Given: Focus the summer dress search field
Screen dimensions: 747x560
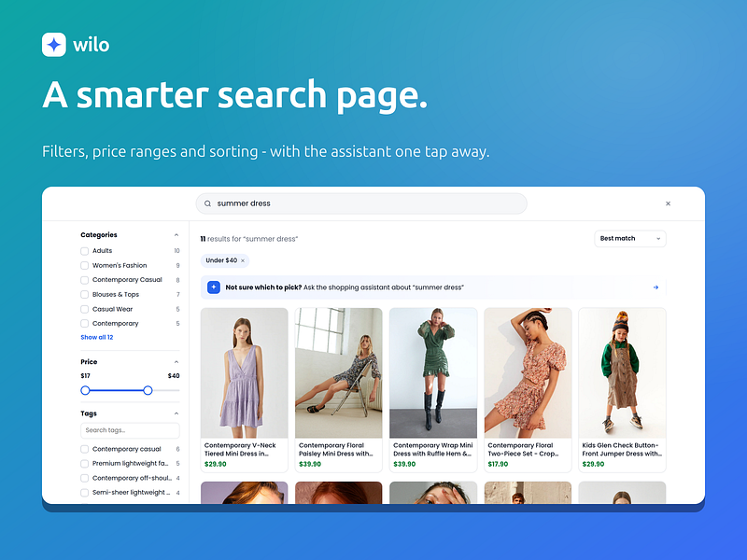Looking at the screenshot, I should click(x=361, y=203).
